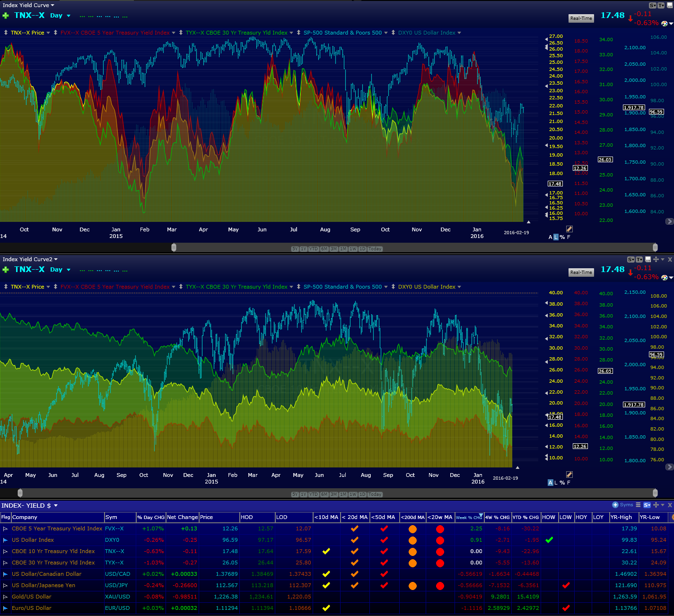
Task: Click the ruler drawing tool icon under top chart
Action: click(569, 229)
